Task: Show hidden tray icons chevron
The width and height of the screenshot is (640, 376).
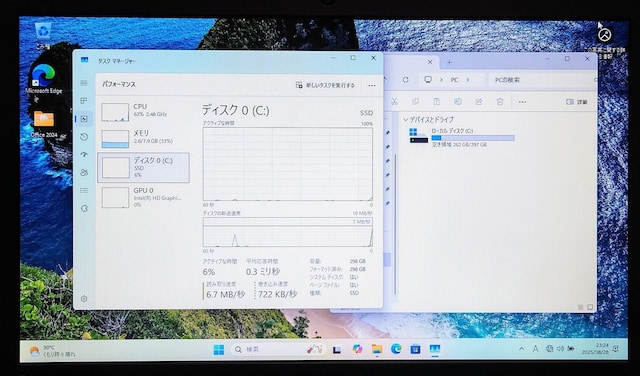Action: click(521, 349)
